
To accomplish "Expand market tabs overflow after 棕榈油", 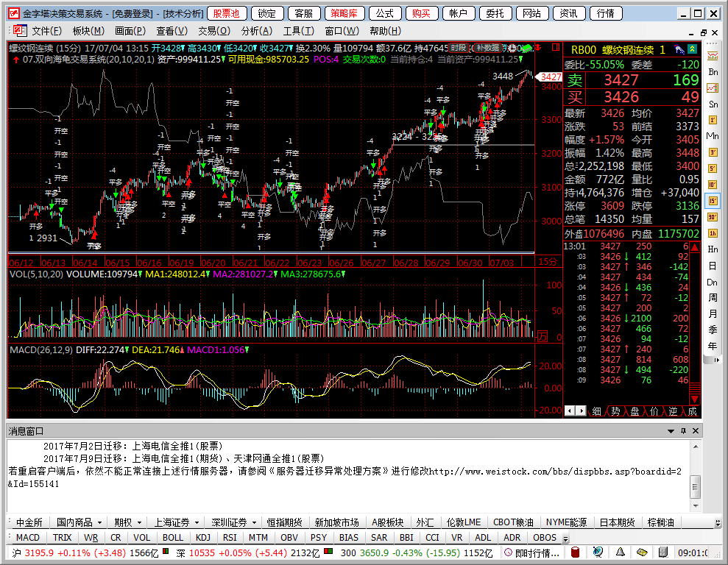I will (718, 523).
